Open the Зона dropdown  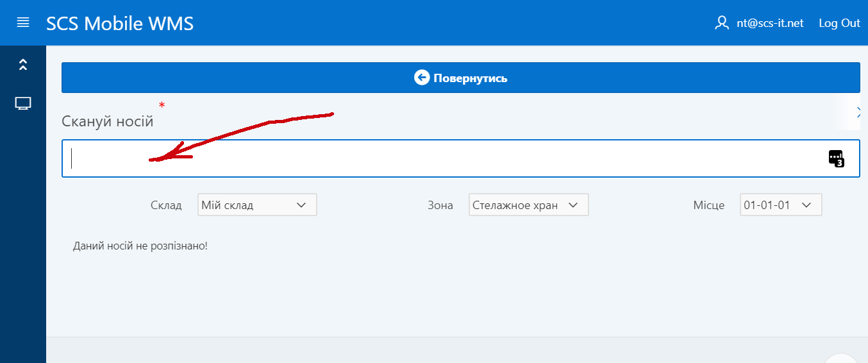(528, 205)
